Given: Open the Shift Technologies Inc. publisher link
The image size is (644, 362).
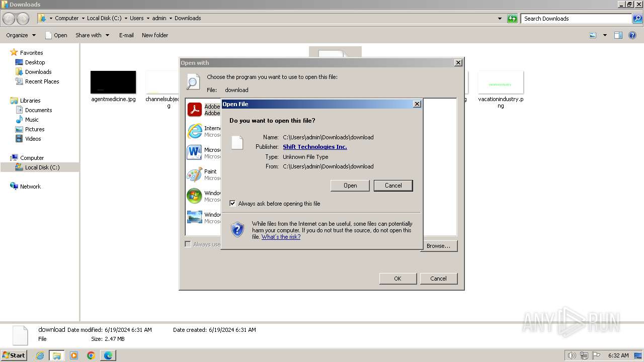Looking at the screenshot, I should (x=315, y=147).
